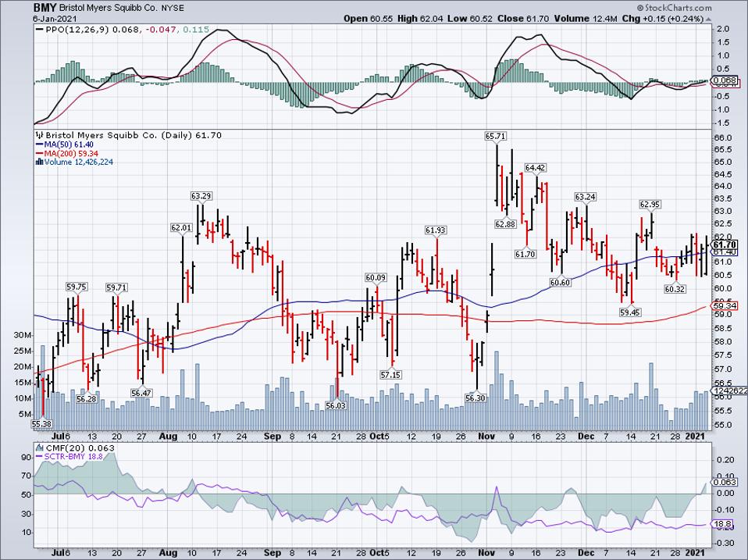
Task: Click the High 62.04 value
Action: point(420,19)
